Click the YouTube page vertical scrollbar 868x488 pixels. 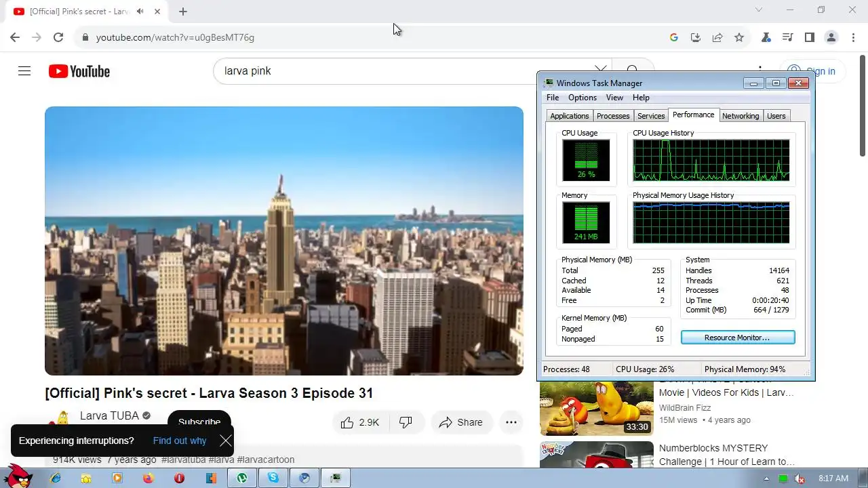pos(863,105)
